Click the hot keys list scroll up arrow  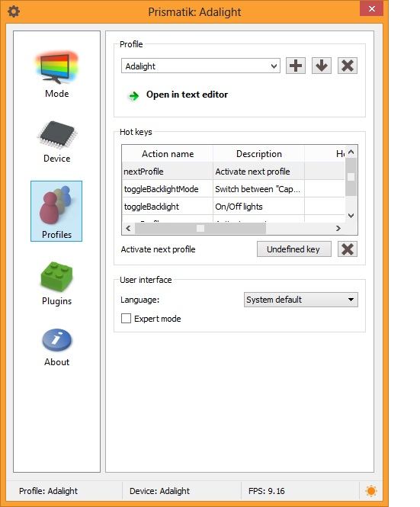click(351, 152)
